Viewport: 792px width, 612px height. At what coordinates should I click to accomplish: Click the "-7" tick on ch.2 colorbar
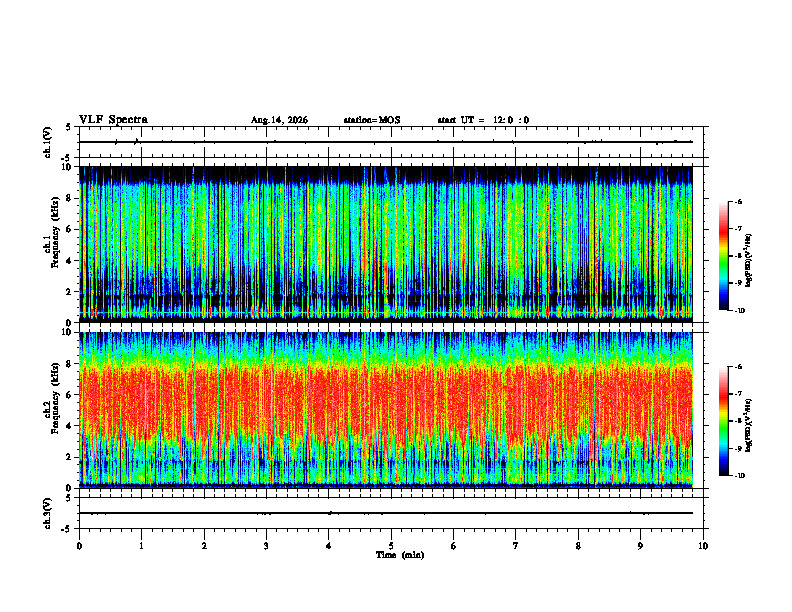(x=739, y=394)
